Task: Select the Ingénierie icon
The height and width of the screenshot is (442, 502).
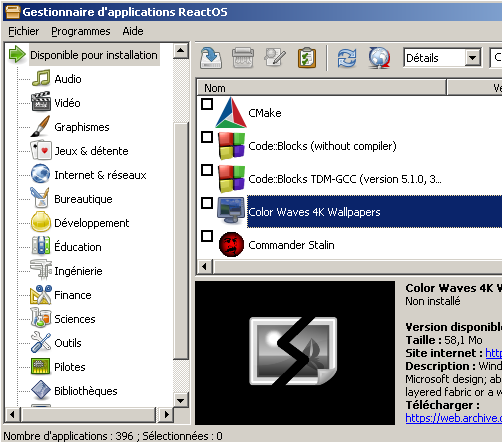Action: (x=41, y=269)
